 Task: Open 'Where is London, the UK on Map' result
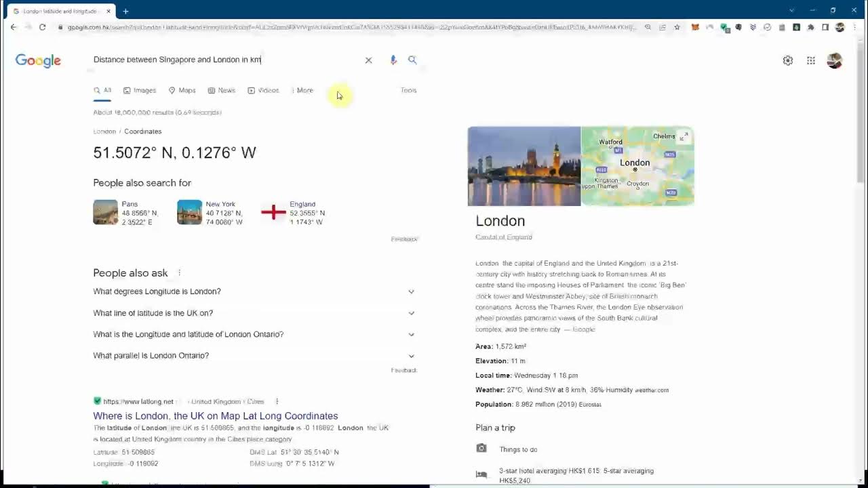(216, 416)
